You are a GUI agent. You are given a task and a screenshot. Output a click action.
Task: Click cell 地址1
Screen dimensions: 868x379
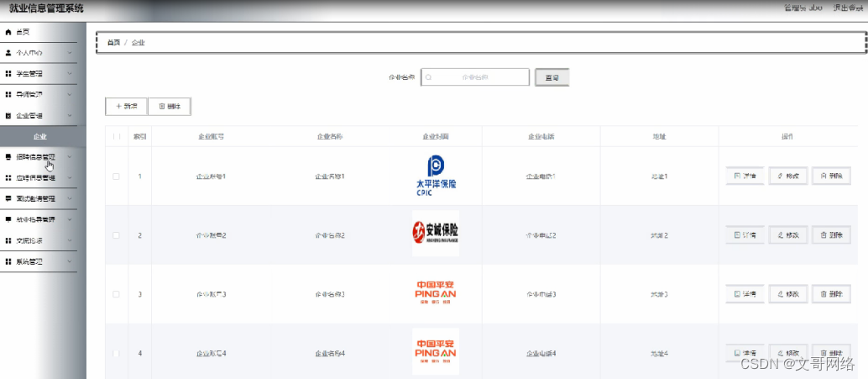tap(659, 176)
